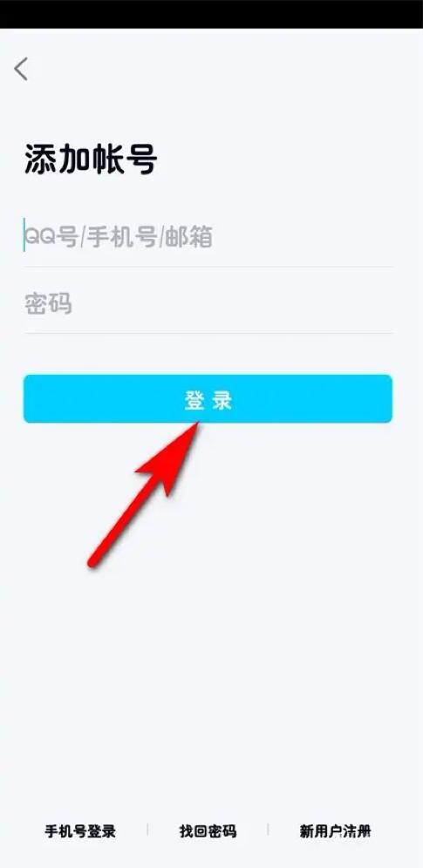
Task: Click the left edge of the login button
Action: pos(28,398)
